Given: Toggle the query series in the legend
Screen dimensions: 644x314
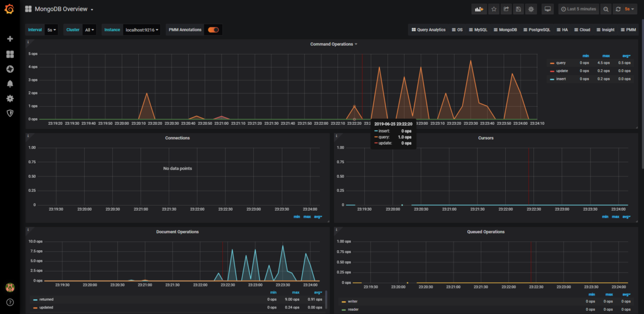Looking at the screenshot, I should click(x=561, y=63).
